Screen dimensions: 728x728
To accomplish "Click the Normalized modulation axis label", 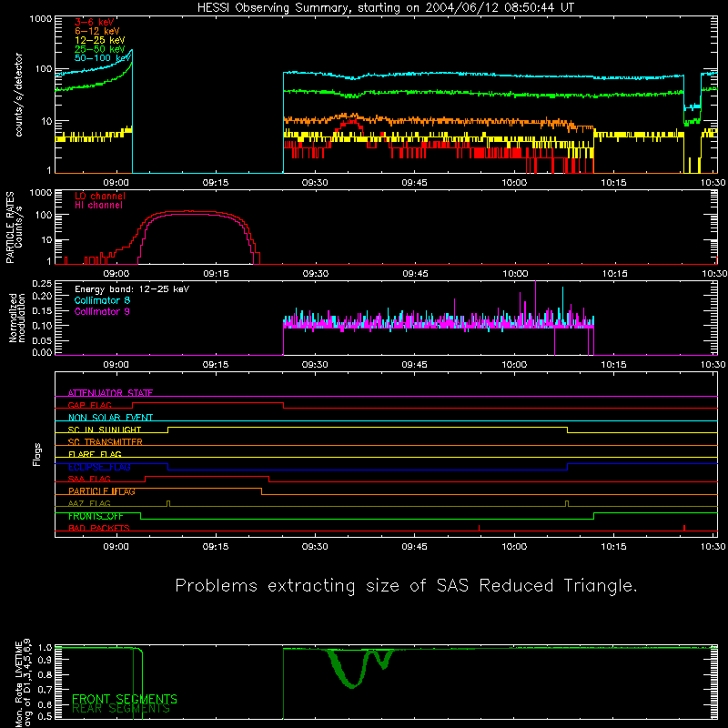I will tap(17, 318).
